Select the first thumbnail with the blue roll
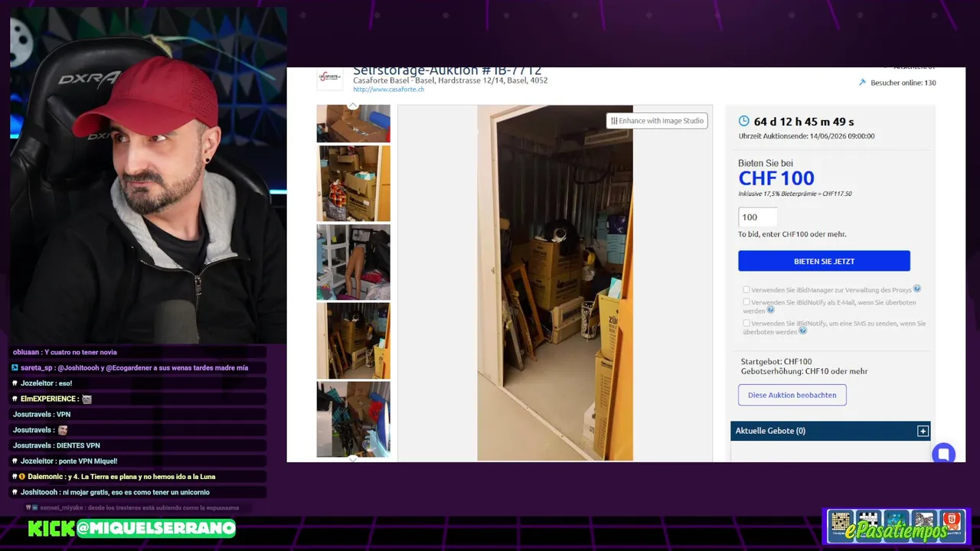 click(353, 124)
